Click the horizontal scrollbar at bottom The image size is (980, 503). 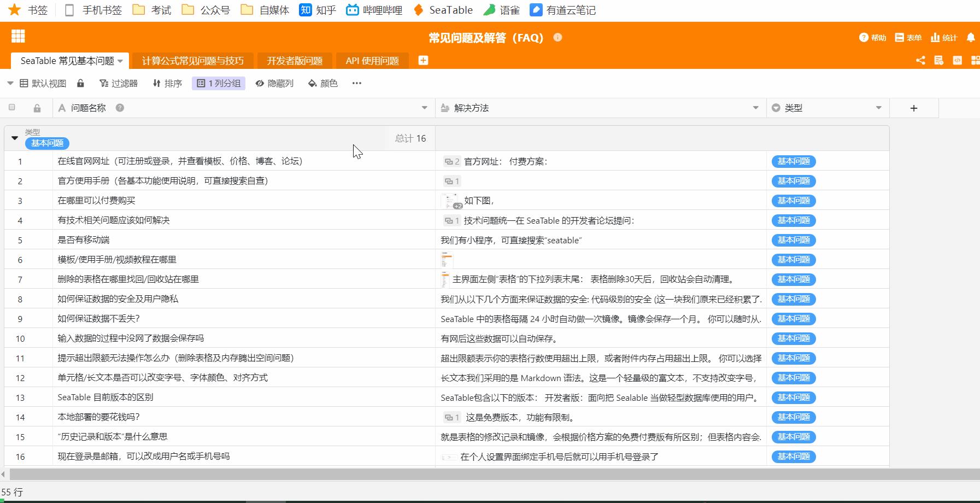click(495, 474)
